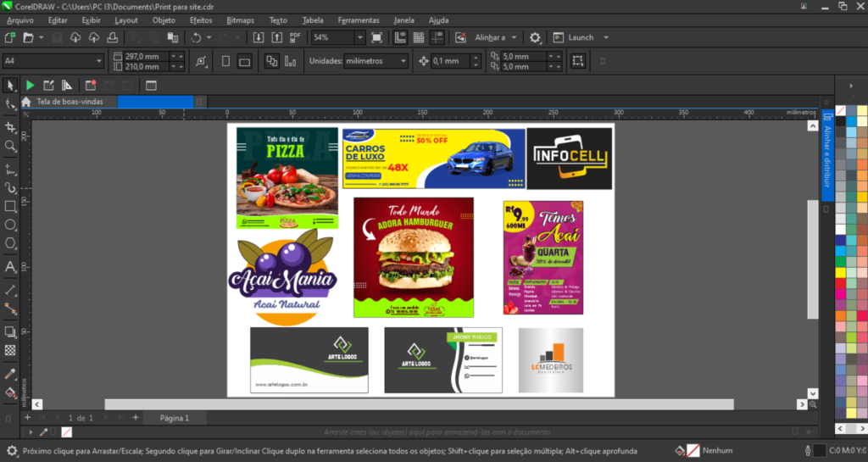
Task: Open the zoom level 54% dropdown
Action: [x=360, y=37]
